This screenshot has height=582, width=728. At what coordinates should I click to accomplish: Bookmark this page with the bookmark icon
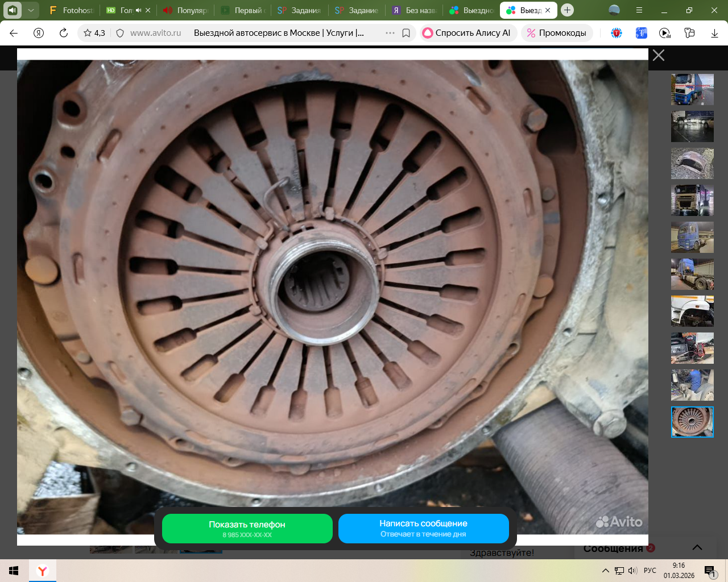pos(406,33)
